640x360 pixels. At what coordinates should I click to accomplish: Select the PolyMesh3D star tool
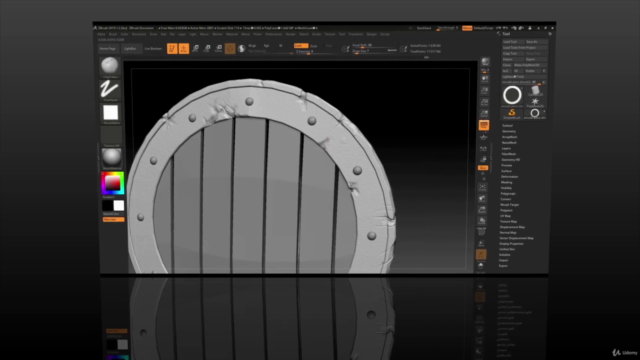535,102
